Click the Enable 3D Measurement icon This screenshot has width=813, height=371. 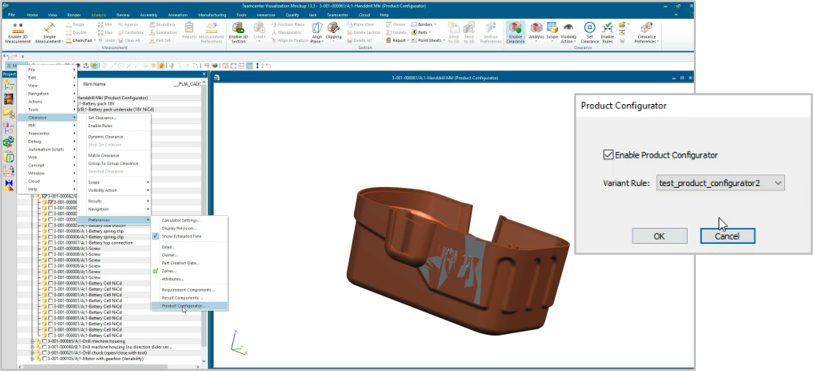(x=17, y=32)
